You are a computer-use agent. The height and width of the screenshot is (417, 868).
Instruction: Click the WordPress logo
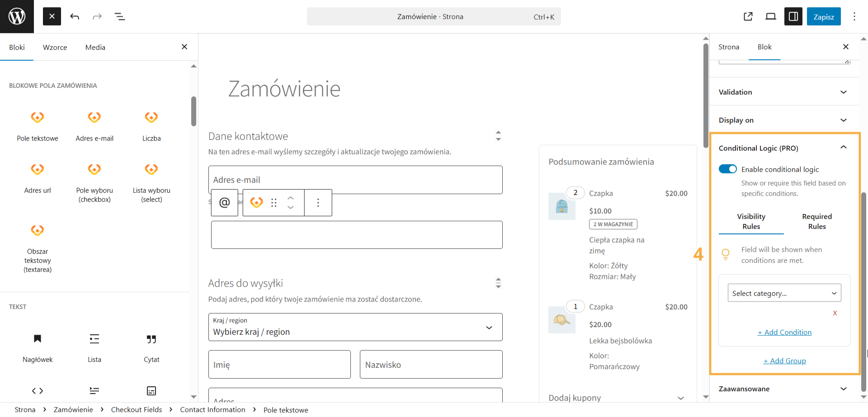pyautogui.click(x=17, y=16)
